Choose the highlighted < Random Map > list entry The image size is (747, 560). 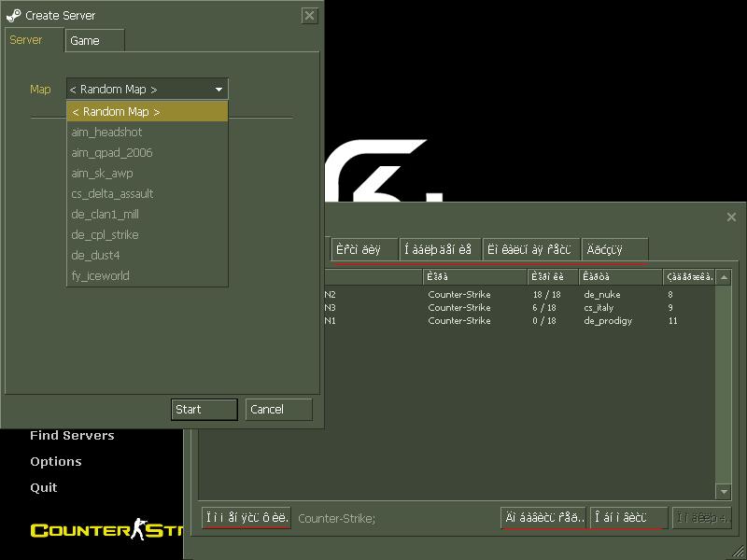(x=148, y=112)
